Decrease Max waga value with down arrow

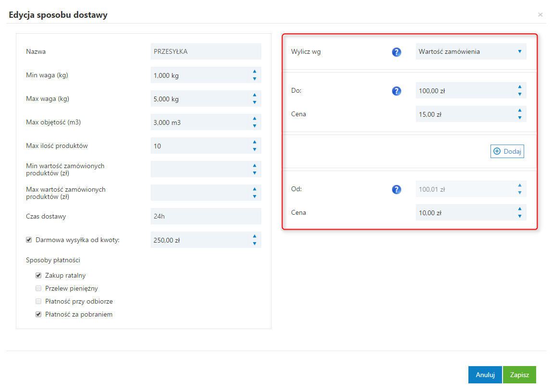(255, 102)
